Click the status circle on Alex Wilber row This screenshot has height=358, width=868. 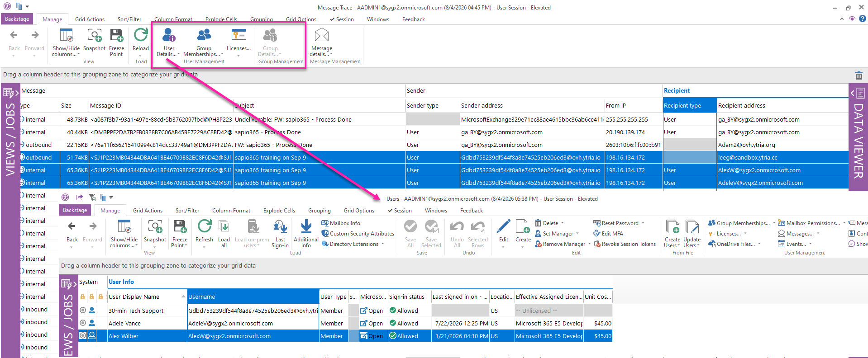83,336
